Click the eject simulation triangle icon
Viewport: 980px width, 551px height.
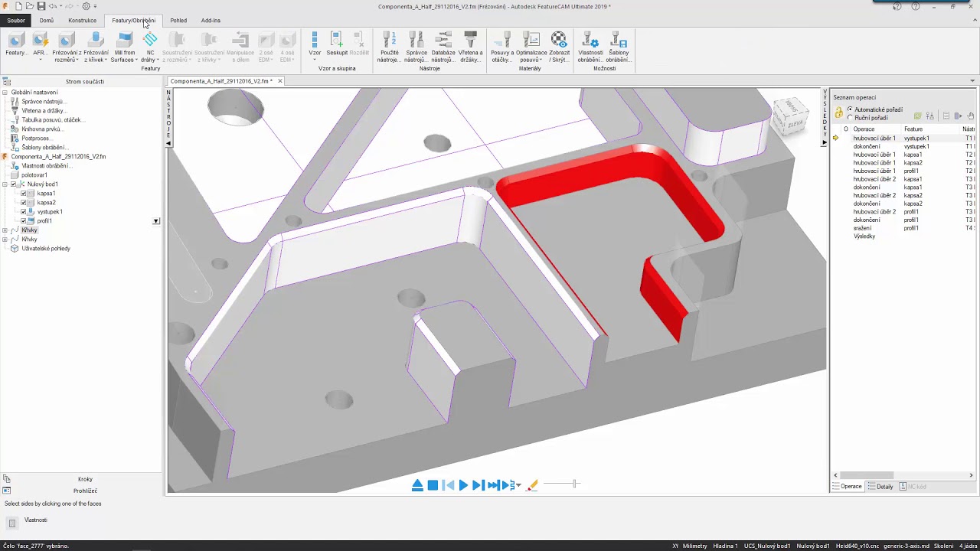pos(417,485)
